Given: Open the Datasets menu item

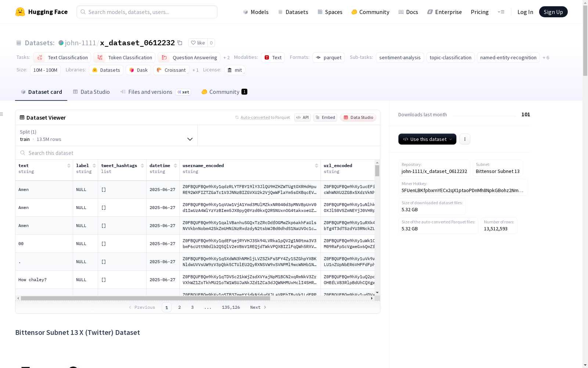Looking at the screenshot, I should [293, 12].
